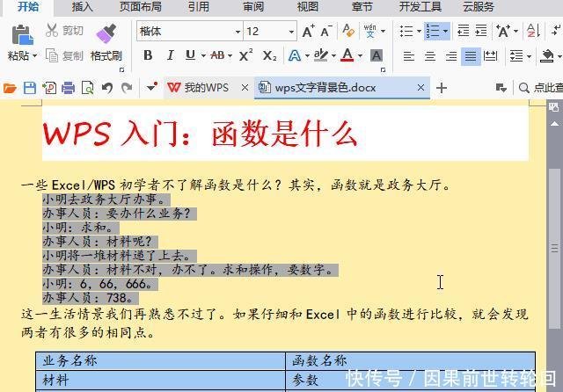The height and width of the screenshot is (392, 563).
Task: Open the 章节 ribbon tab
Action: pyautogui.click(x=362, y=6)
